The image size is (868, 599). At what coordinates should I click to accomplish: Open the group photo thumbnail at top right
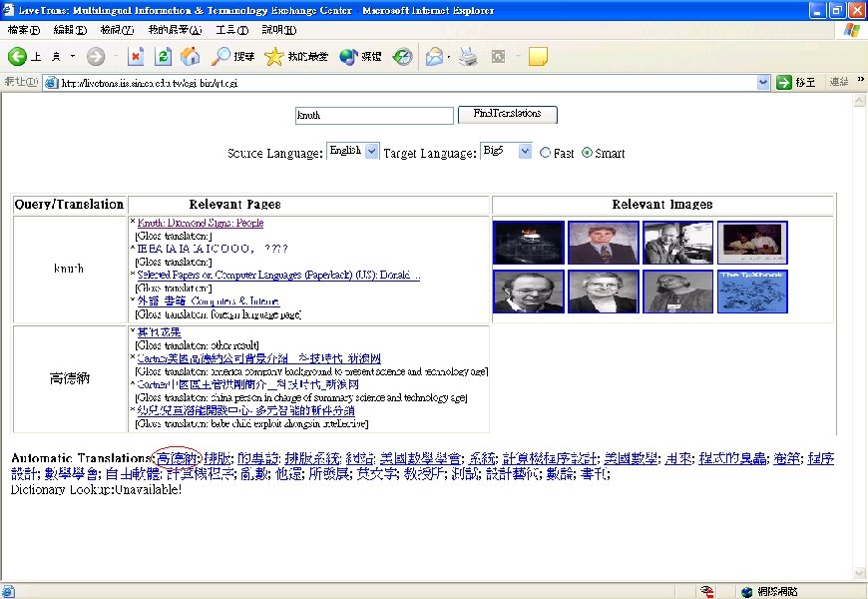[x=752, y=243]
